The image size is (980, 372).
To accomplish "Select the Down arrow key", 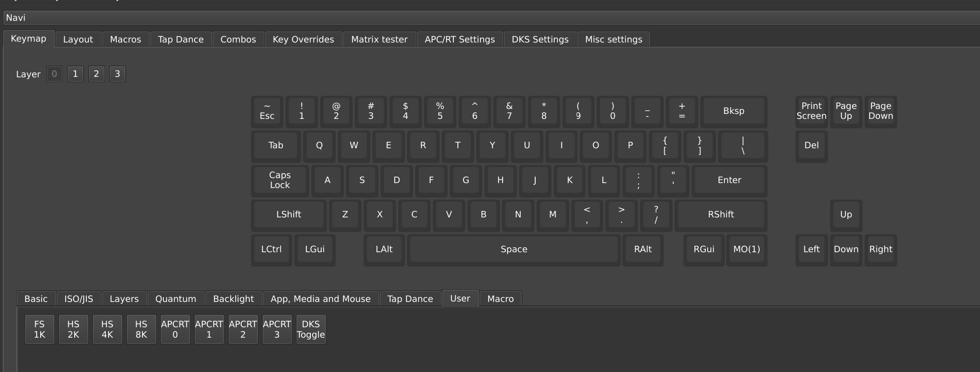I will 846,250.
